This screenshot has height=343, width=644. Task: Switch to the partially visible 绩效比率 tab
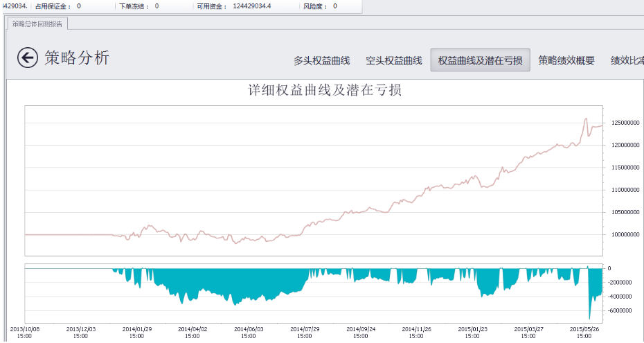(x=626, y=60)
